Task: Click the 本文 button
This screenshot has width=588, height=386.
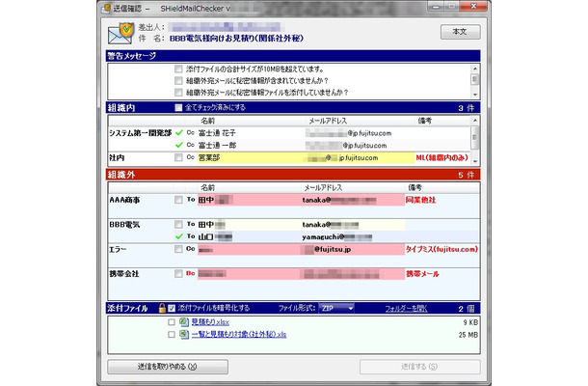Action: (460, 32)
